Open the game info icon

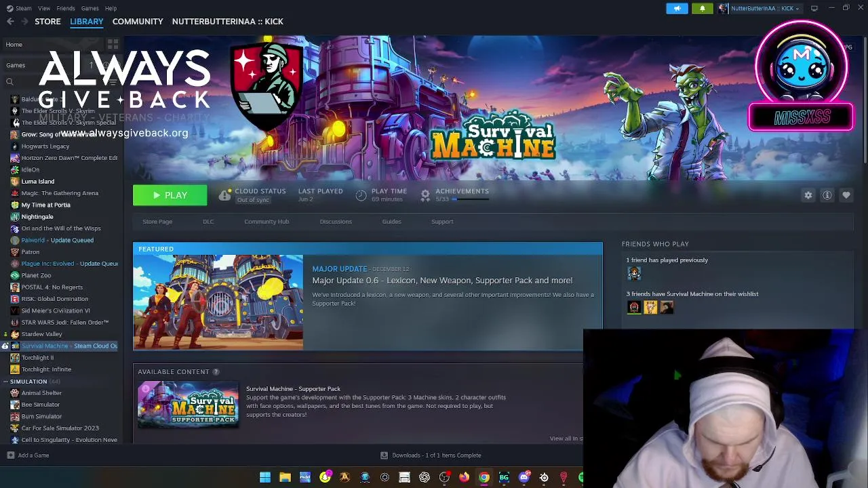pos(827,195)
